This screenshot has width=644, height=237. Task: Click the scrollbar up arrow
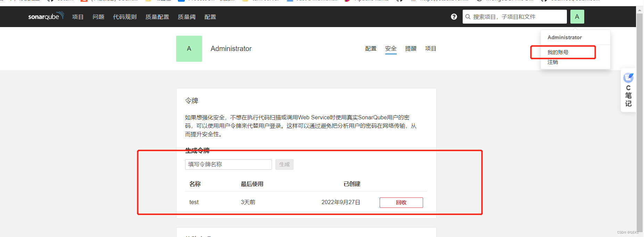pos(639,10)
